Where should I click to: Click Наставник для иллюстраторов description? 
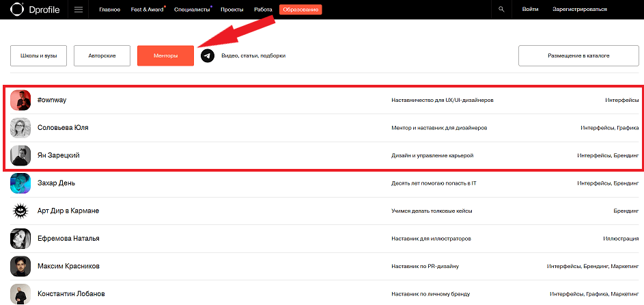pyautogui.click(x=431, y=239)
